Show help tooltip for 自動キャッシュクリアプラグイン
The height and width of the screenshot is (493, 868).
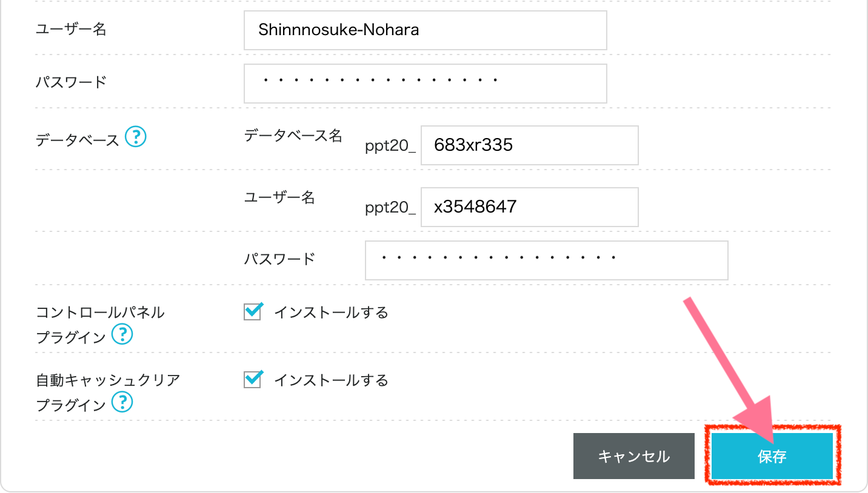(x=122, y=402)
